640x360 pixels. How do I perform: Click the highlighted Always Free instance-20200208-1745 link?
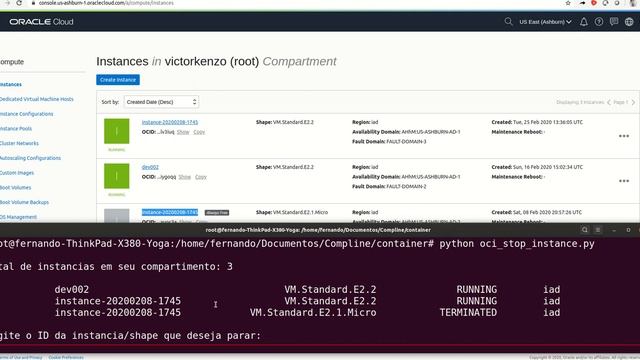pos(170,212)
